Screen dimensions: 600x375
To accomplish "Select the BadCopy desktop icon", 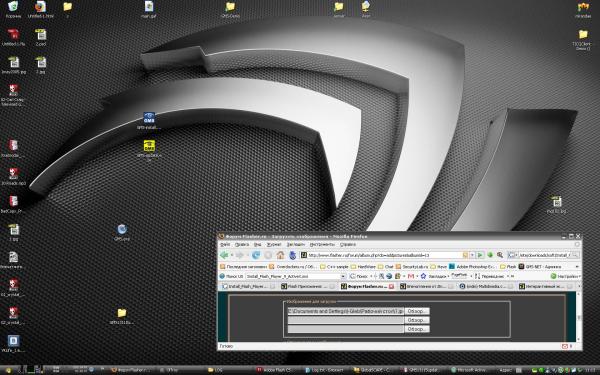I will click(13, 204).
